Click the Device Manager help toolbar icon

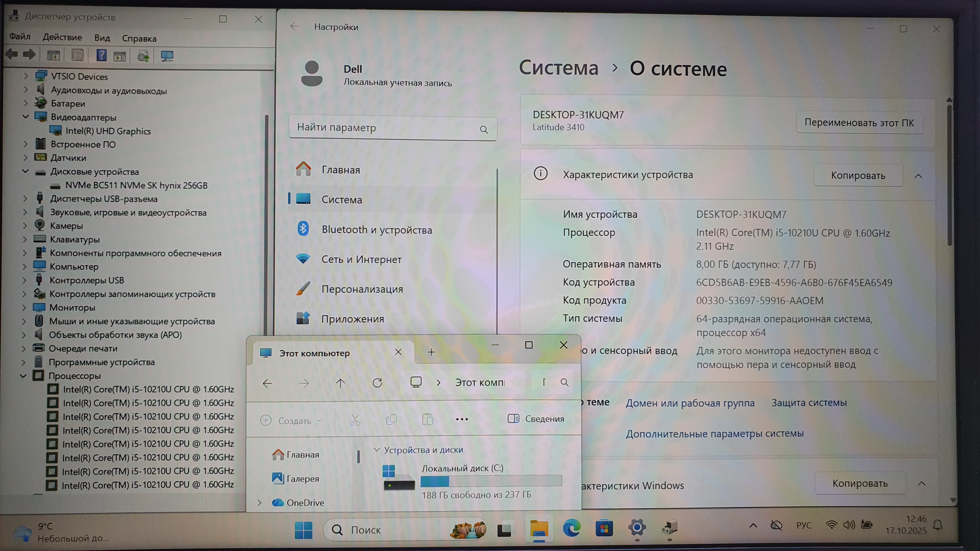click(101, 56)
